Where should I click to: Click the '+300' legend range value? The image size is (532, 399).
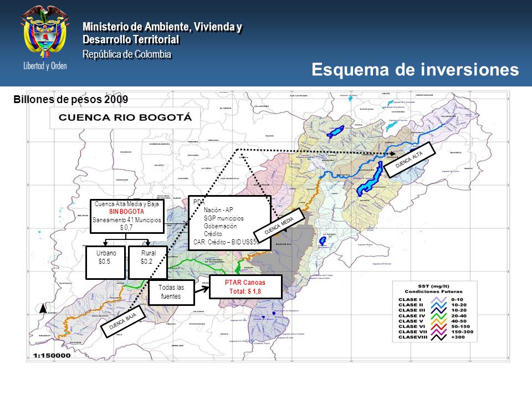pyautogui.click(x=458, y=337)
